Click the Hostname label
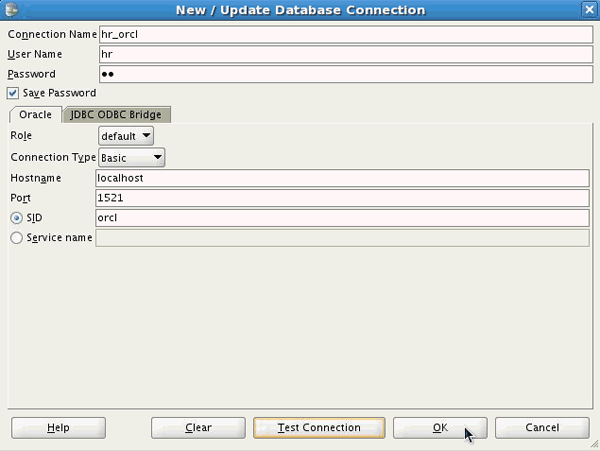600x451 pixels. tap(36, 178)
